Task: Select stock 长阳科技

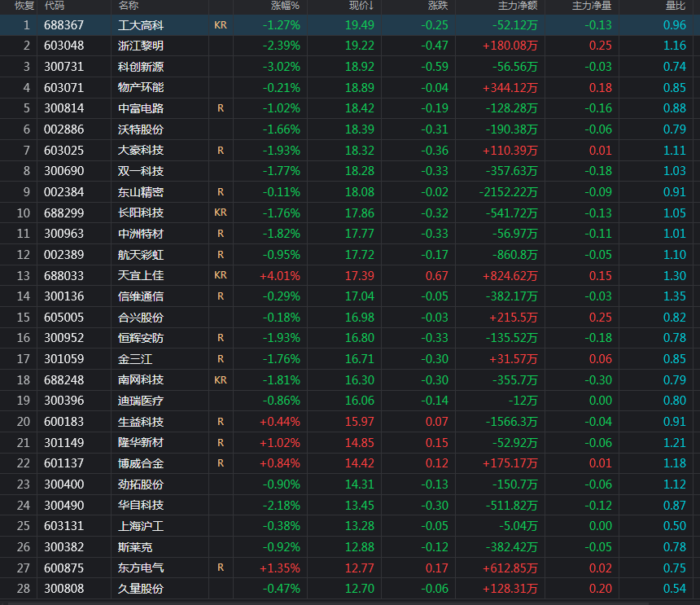Action: tap(141, 213)
